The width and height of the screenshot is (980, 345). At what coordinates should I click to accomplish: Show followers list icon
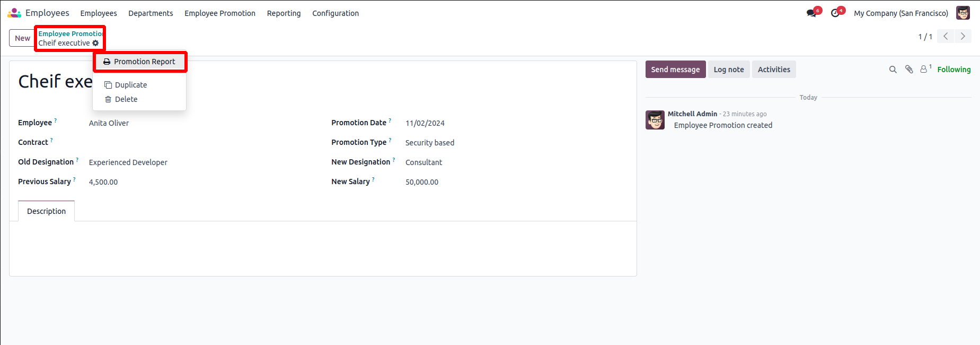point(924,70)
